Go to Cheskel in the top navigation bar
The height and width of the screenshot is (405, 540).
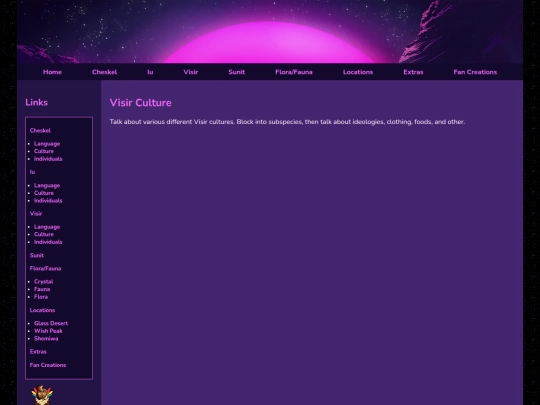[104, 72]
